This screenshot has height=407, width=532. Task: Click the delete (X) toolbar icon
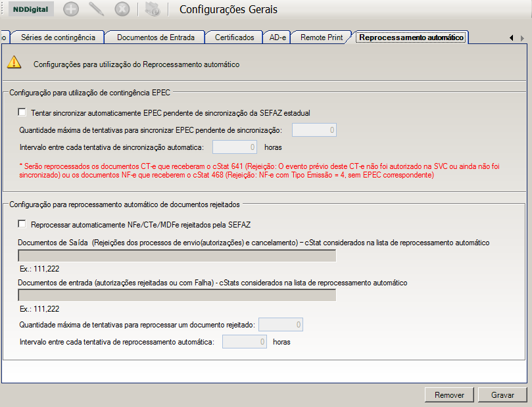122,9
